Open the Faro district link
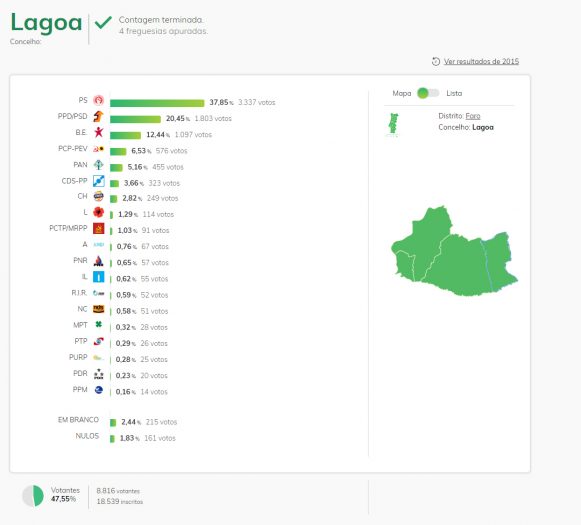 pos(473,116)
